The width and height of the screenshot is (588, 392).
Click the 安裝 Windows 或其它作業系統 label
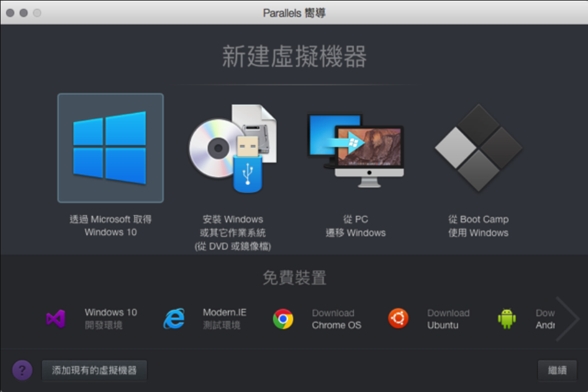pos(233,232)
